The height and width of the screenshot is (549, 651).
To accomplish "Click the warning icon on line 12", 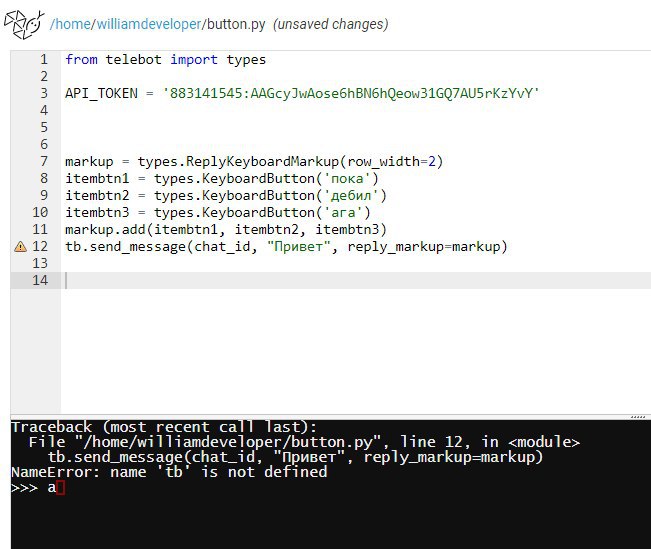I will pos(20,247).
